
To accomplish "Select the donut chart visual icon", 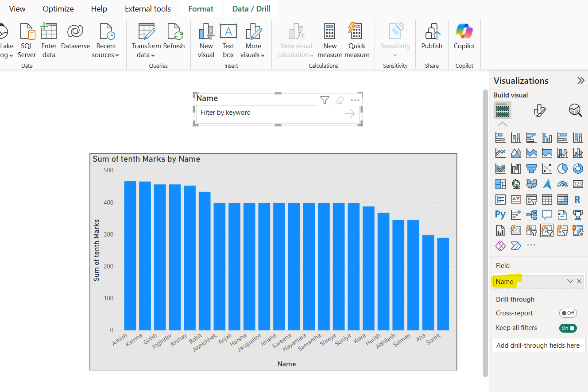I will [578, 168].
